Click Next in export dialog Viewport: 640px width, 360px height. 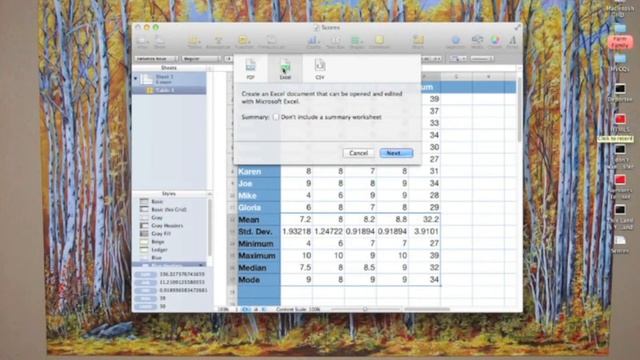pos(396,153)
